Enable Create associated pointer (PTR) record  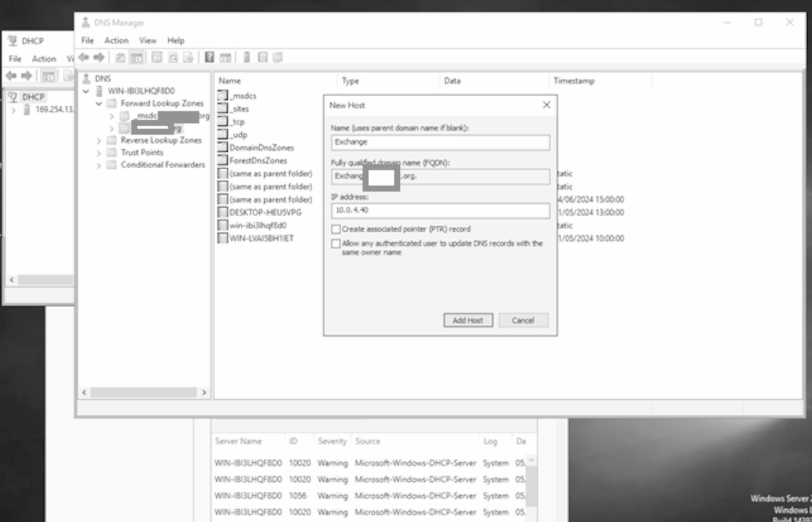pyautogui.click(x=336, y=229)
